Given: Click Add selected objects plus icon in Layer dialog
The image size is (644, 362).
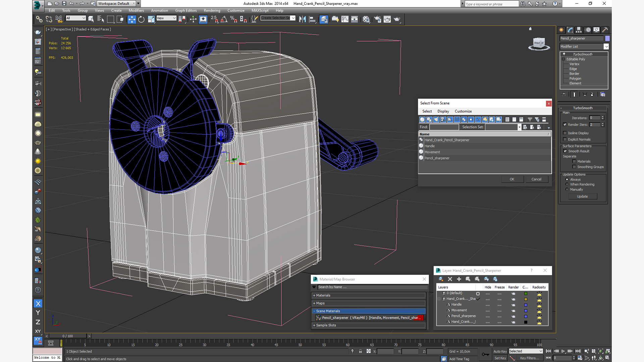Looking at the screenshot, I should [x=459, y=279].
